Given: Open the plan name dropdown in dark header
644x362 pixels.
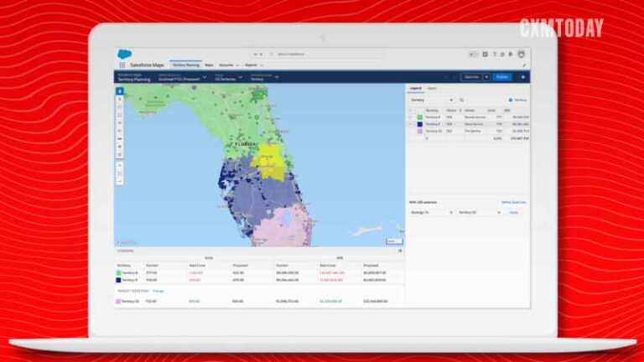Looking at the screenshot, I should coord(183,77).
